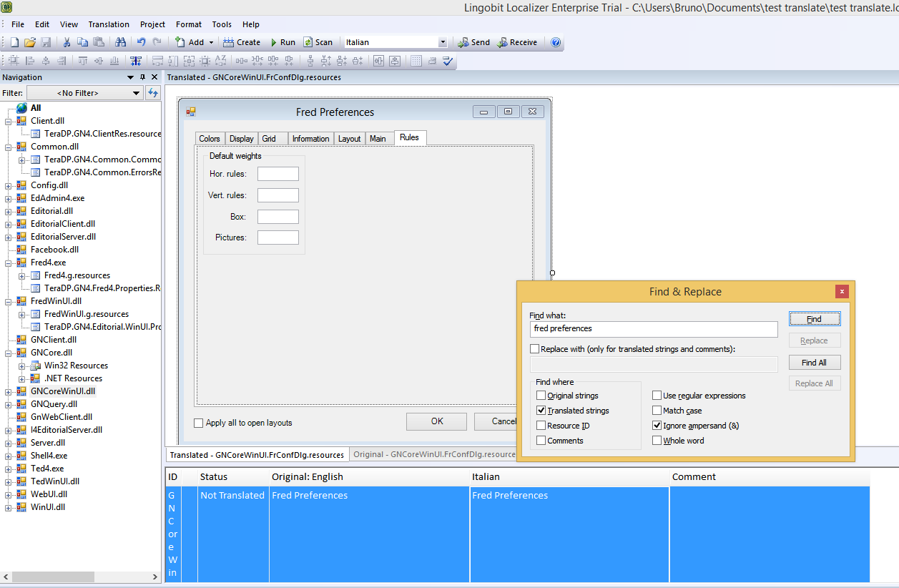Open the Italian language dropdown
Screen dimensions: 899x588
tap(443, 42)
